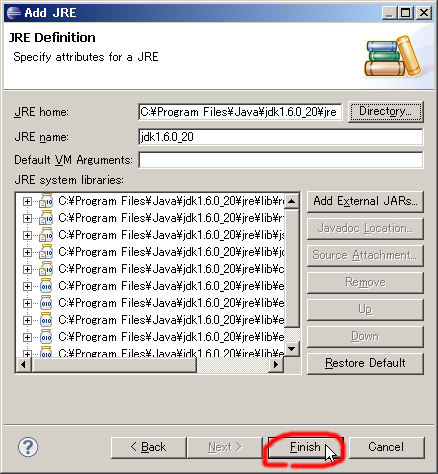Click the jar icon of first library entry
Image resolution: width=438 pixels, height=474 pixels.
click(46, 201)
